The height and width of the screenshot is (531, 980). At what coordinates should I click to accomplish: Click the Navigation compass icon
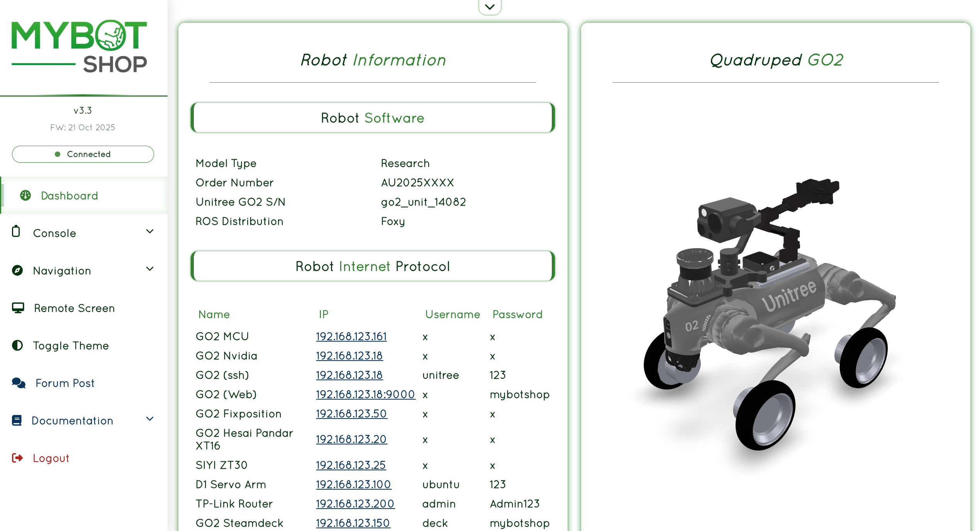tap(17, 270)
